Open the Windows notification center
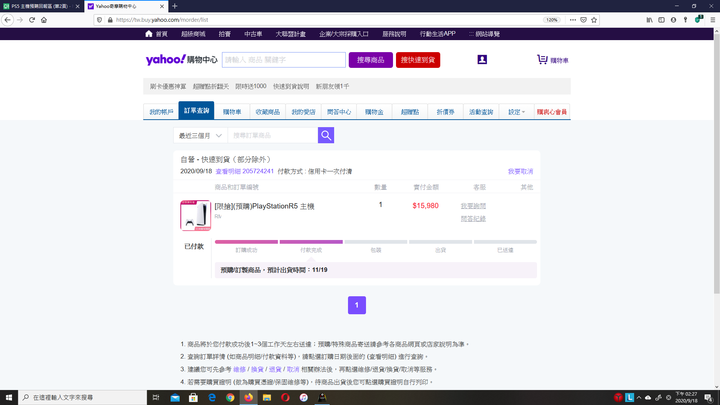 point(709,398)
